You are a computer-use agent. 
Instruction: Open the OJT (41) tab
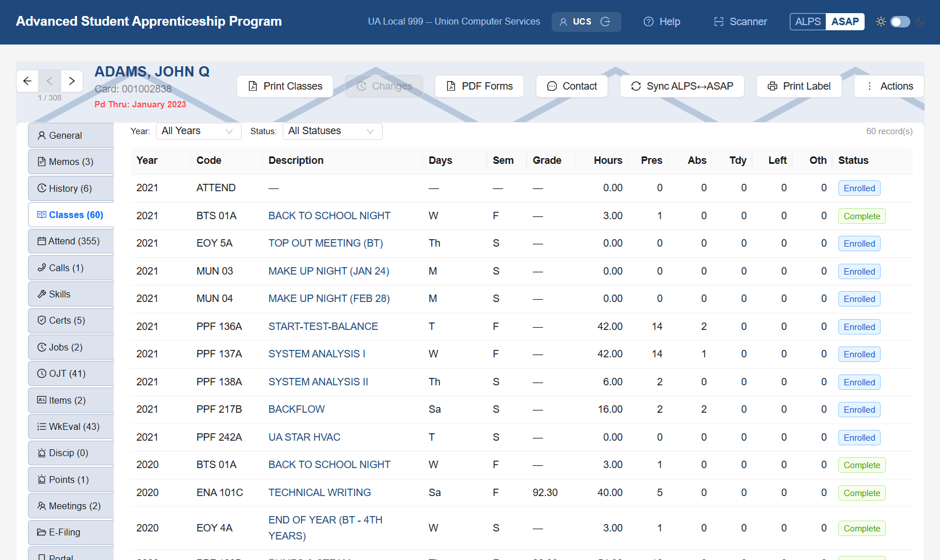[71, 374]
